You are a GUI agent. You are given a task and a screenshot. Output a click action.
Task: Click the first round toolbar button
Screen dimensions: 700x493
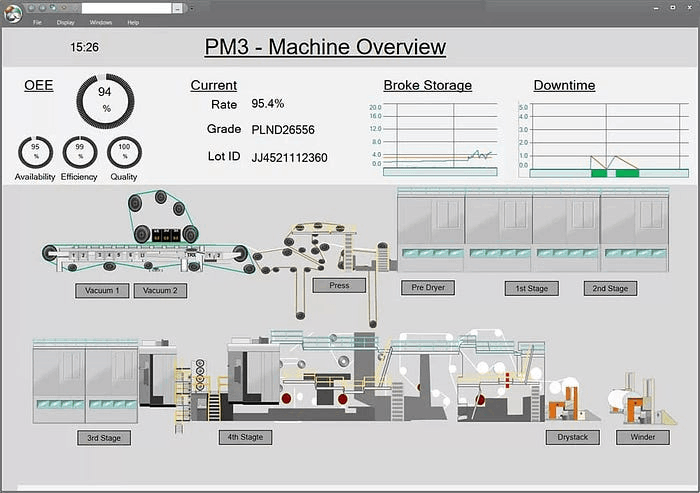[x=33, y=7]
